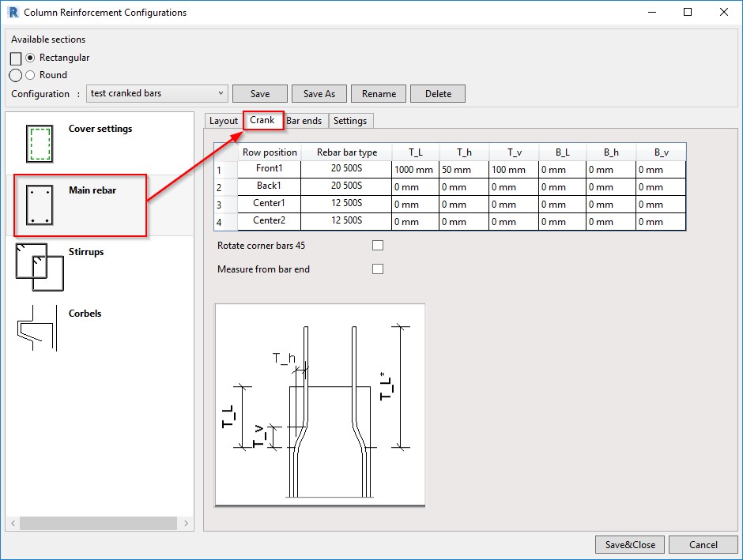Image resolution: width=743 pixels, height=560 pixels.
Task: Select the Back1 row position cell
Action: click(x=269, y=186)
